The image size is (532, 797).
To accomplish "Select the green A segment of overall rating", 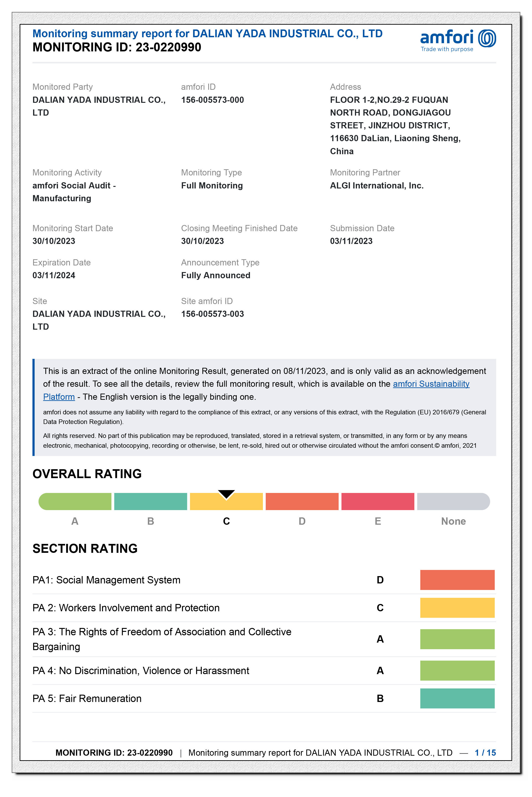I will pyautogui.click(x=75, y=501).
